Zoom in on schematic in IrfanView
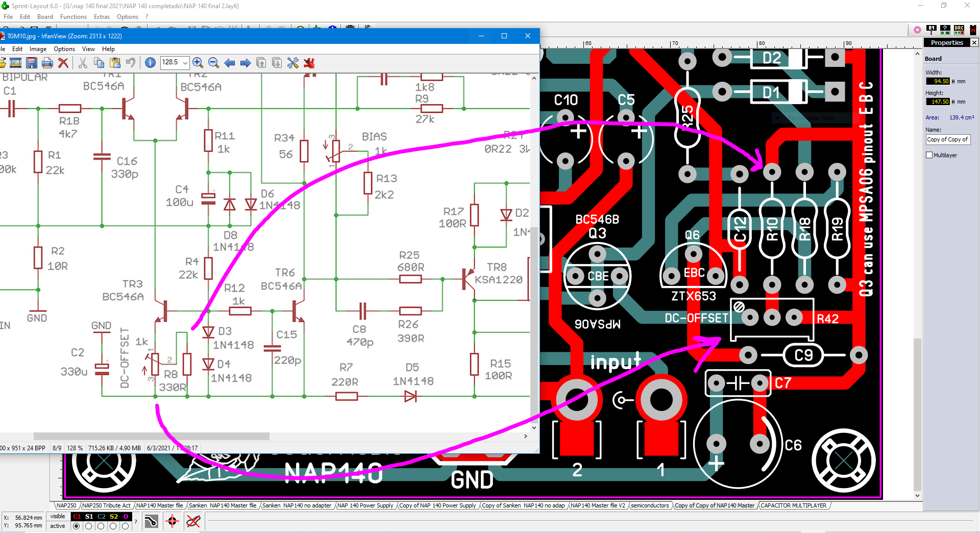 (198, 63)
